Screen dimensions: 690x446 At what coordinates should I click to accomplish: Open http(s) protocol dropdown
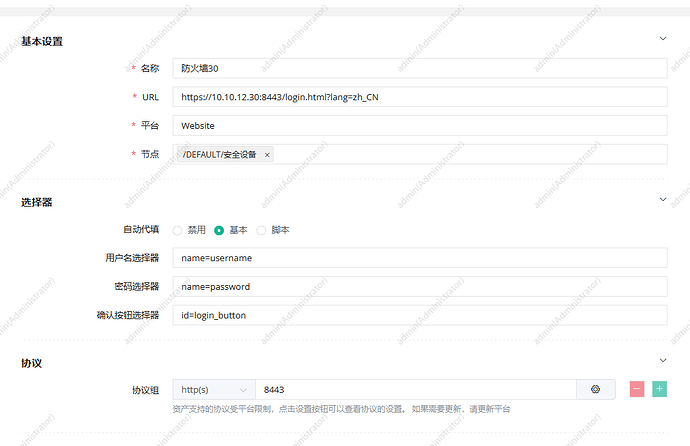click(214, 390)
